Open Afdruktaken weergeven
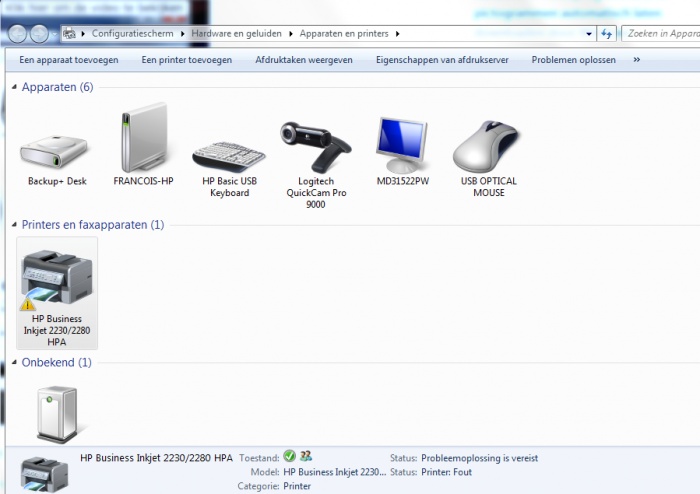The height and width of the screenshot is (494, 700). (304, 60)
